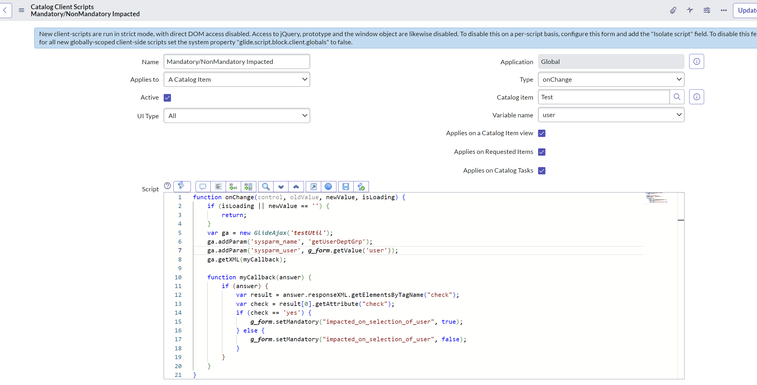
Task: Open the form context hamburger menu
Action: click(21, 10)
